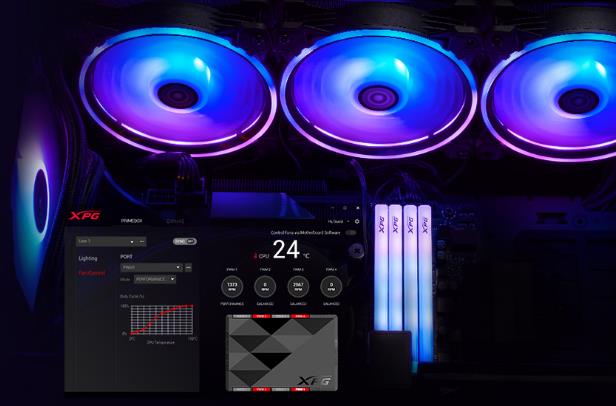This screenshot has height=406, width=616.
Task: Switch to the PRIMEBOX tab
Action: pos(131,220)
